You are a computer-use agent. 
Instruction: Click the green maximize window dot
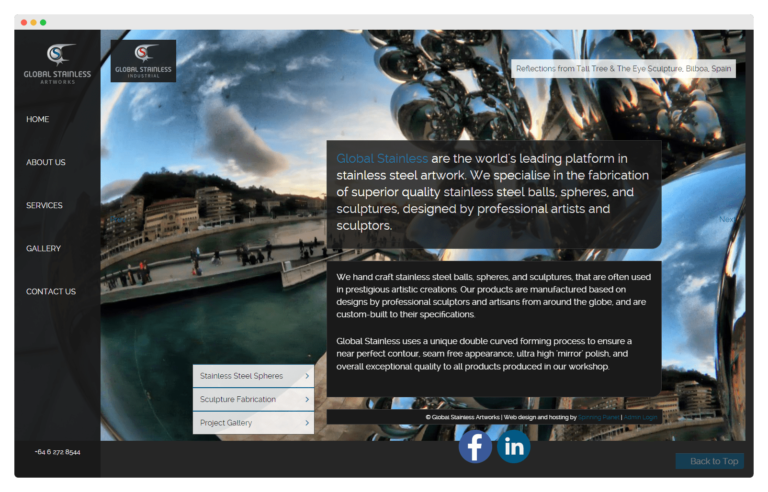click(x=43, y=23)
